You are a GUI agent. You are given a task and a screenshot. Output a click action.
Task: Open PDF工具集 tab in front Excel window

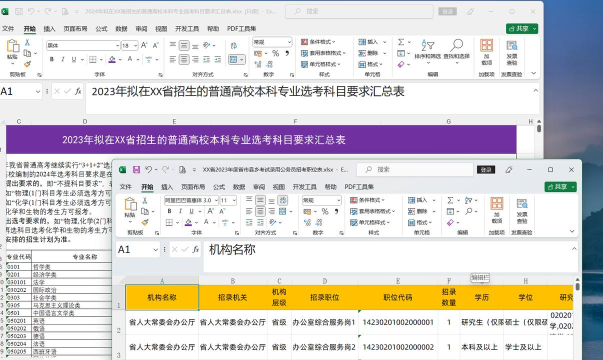click(359, 187)
